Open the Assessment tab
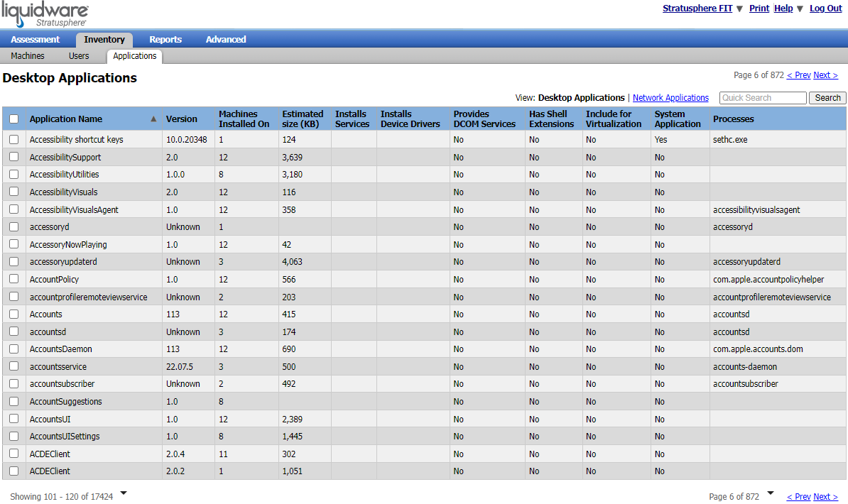This screenshot has height=504, width=848. click(35, 40)
